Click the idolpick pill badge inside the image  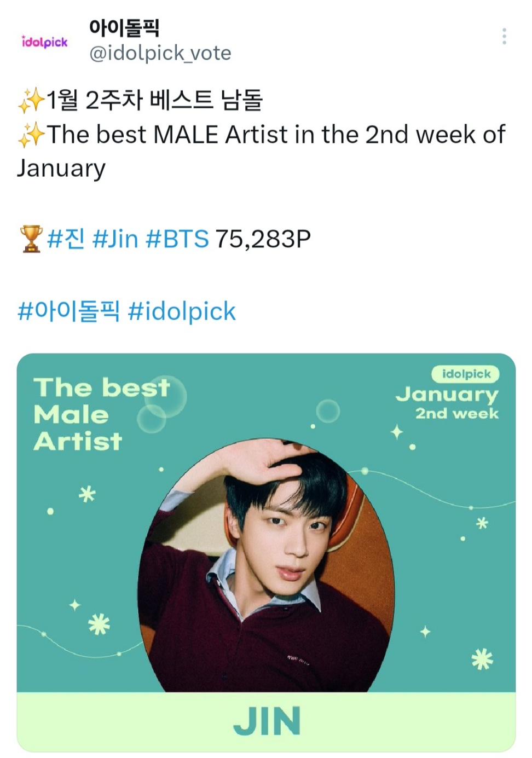pos(465,374)
